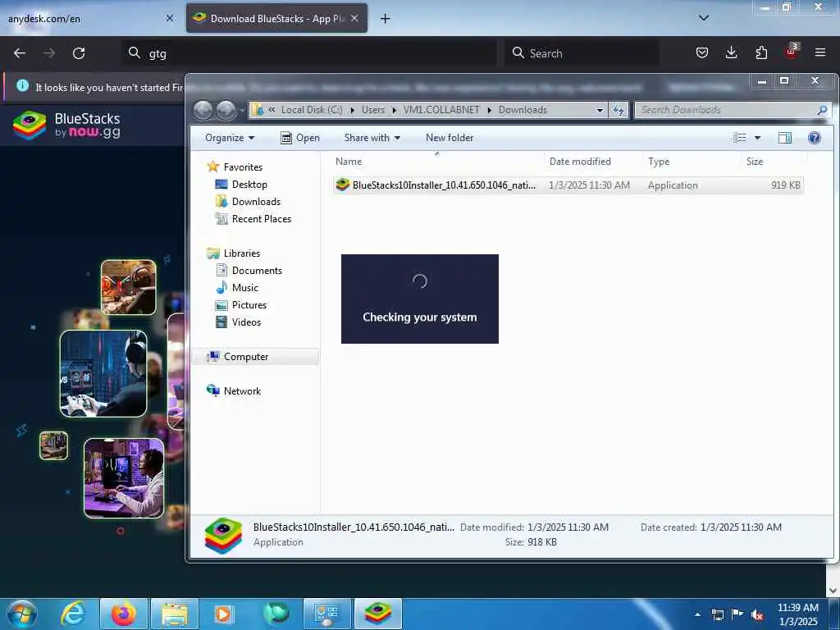The image size is (840, 630).
Task: List all tabs dropdown arrow
Action: [703, 18]
